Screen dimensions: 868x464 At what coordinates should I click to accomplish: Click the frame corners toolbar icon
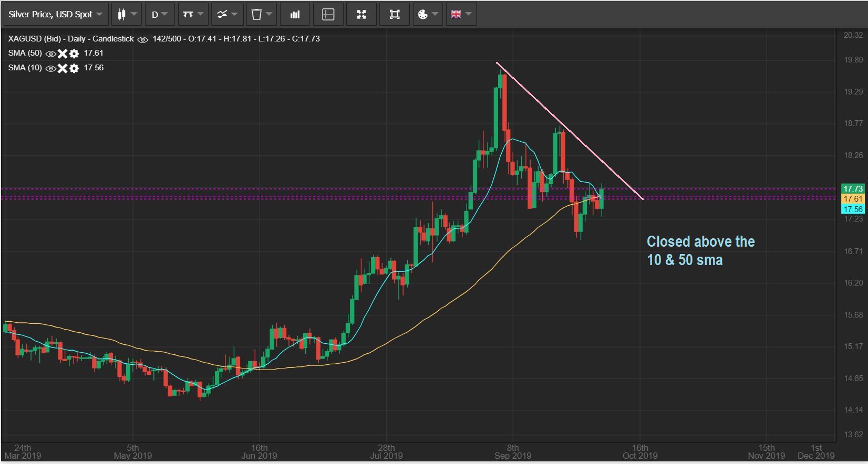pos(395,14)
